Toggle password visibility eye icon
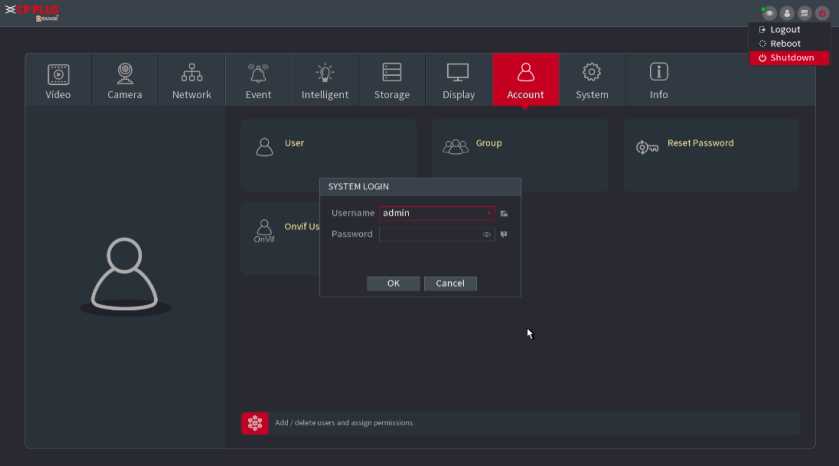839x466 pixels. pyautogui.click(x=487, y=234)
